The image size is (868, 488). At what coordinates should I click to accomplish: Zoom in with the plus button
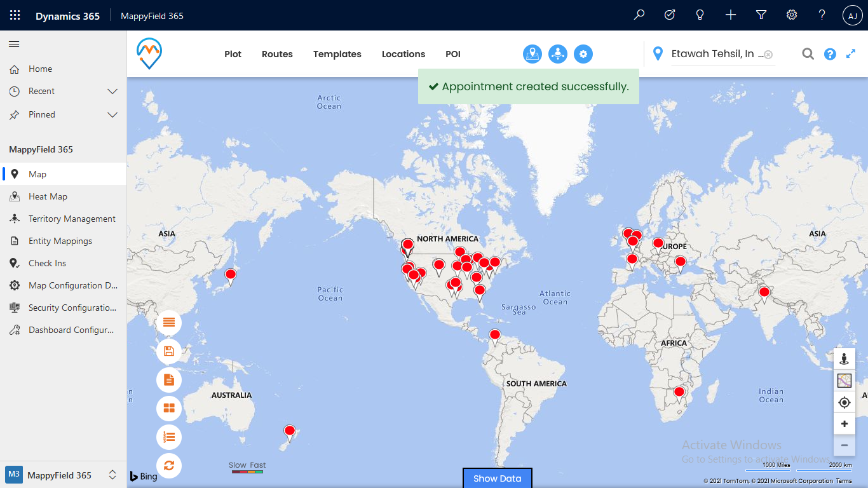point(844,424)
